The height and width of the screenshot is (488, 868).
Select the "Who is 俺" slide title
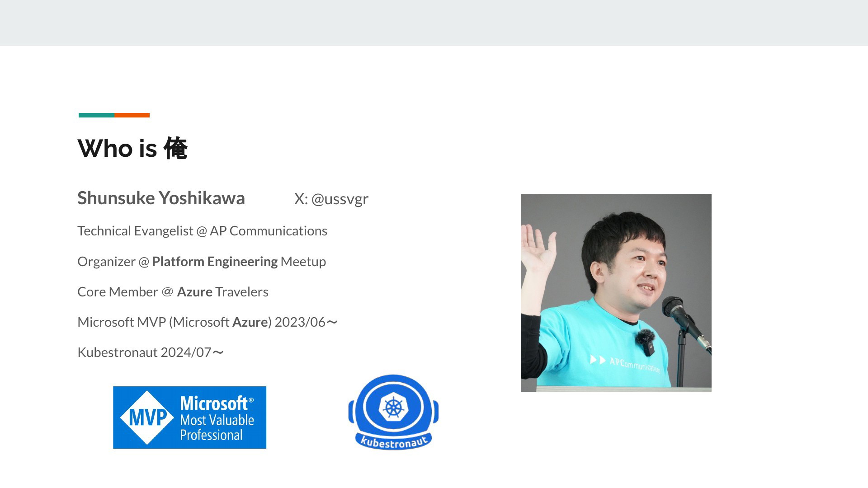(x=132, y=148)
